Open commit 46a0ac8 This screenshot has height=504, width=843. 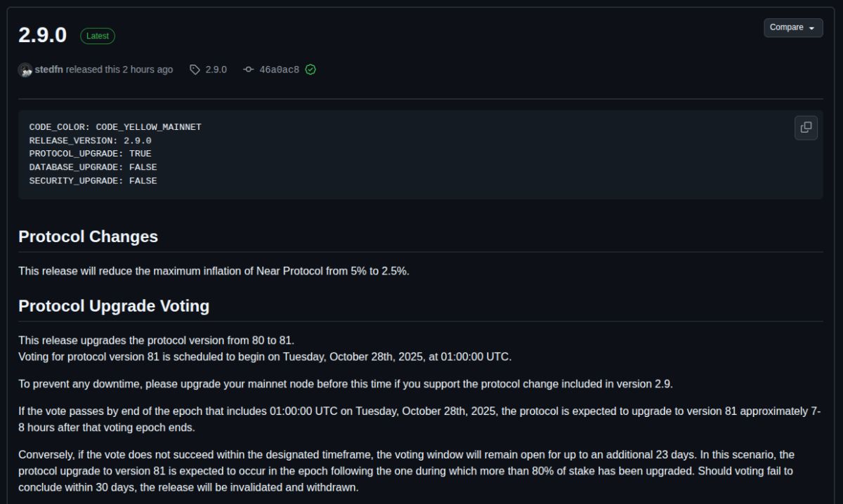click(279, 69)
